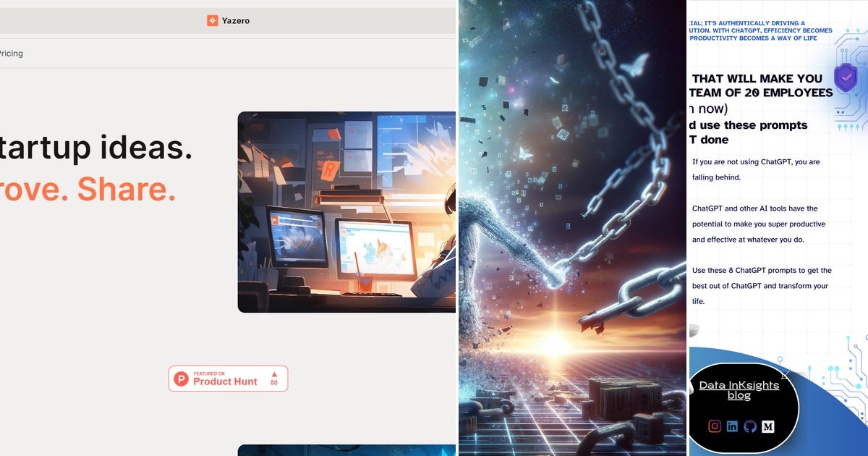Open the Medium icon under the blog link
The width and height of the screenshot is (868, 456).
pos(768,426)
